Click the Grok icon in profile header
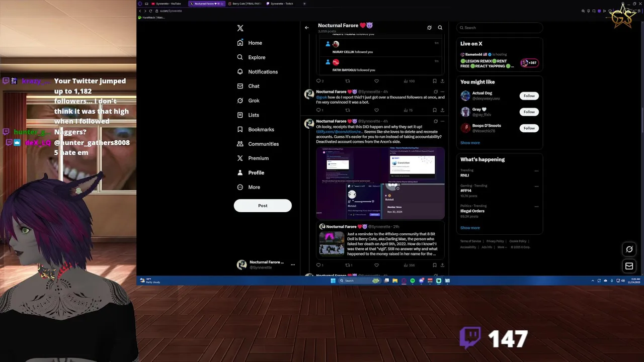The height and width of the screenshot is (362, 644). 429,28
